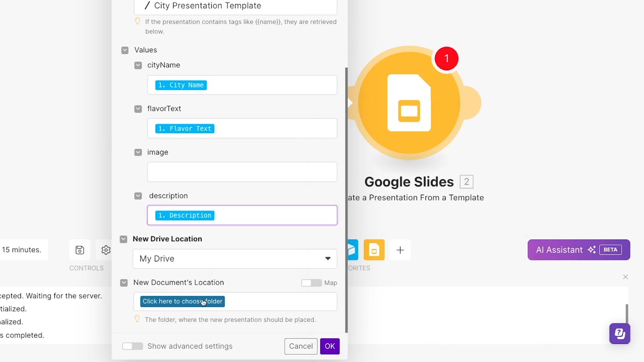The height and width of the screenshot is (362, 644).
Task: Click the BETA tag on AI Assistant
Action: (x=611, y=250)
